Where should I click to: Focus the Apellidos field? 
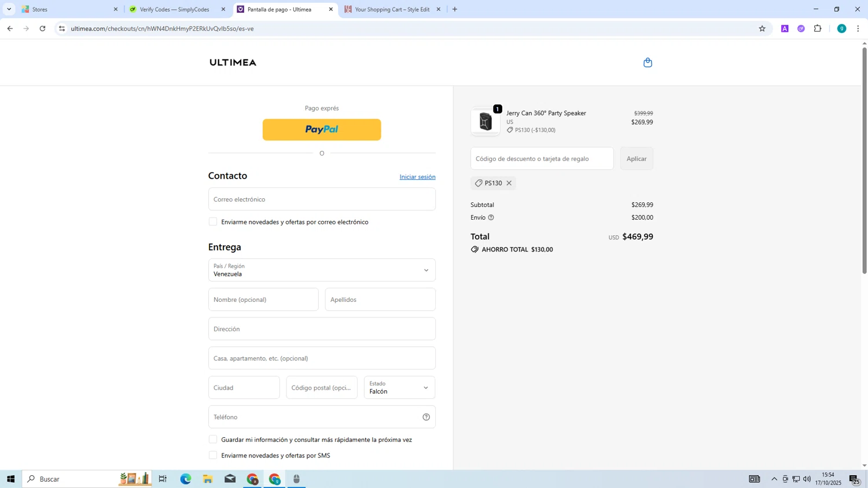tap(380, 300)
